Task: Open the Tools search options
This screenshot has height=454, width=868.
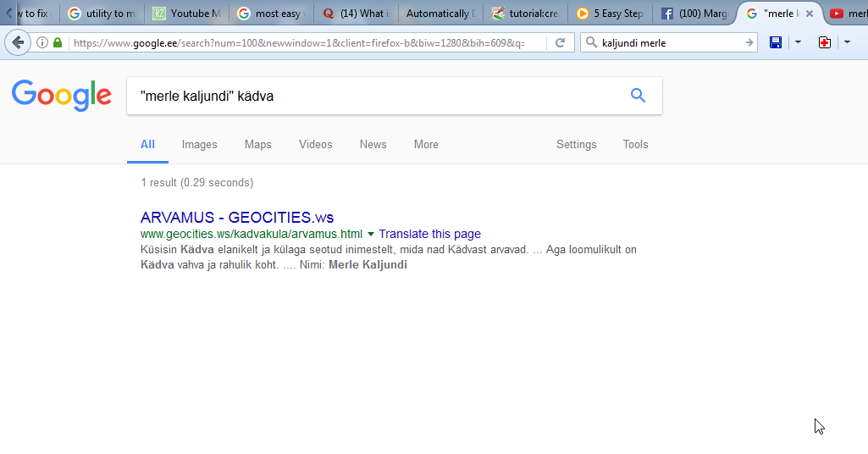Action: pos(635,144)
